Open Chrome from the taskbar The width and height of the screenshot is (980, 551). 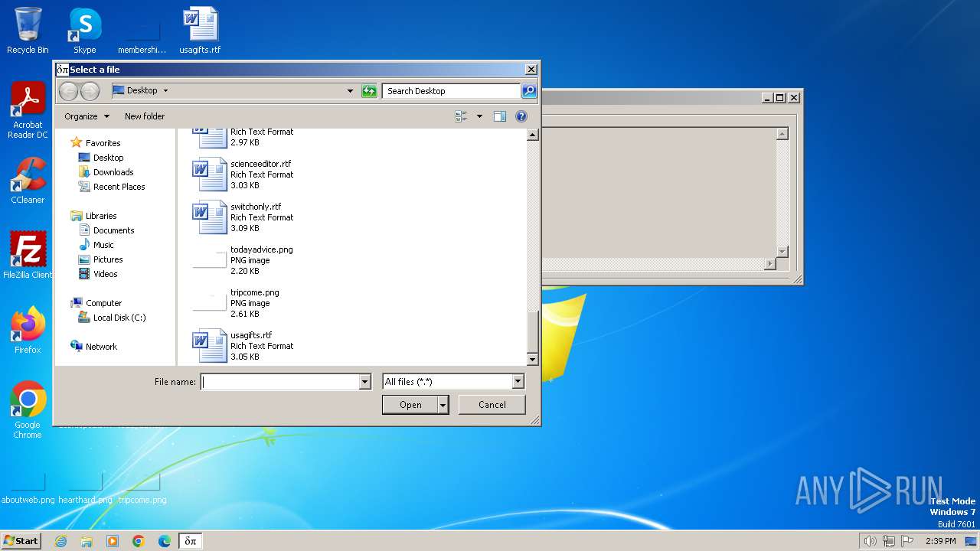139,541
